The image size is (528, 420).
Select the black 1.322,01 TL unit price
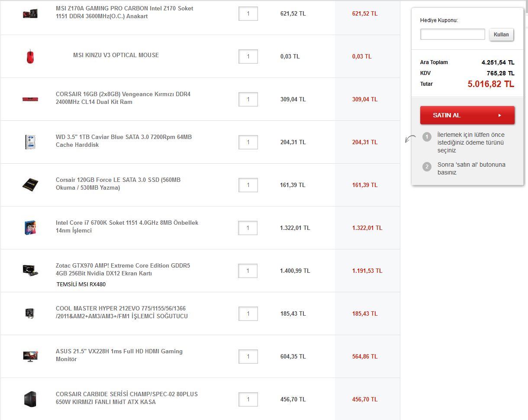coord(295,228)
